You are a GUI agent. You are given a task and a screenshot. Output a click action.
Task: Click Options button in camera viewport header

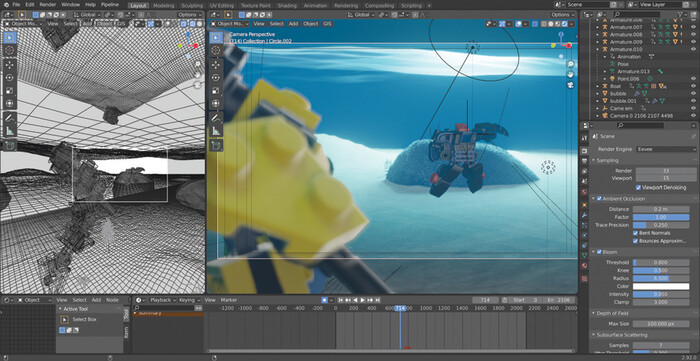coord(563,15)
